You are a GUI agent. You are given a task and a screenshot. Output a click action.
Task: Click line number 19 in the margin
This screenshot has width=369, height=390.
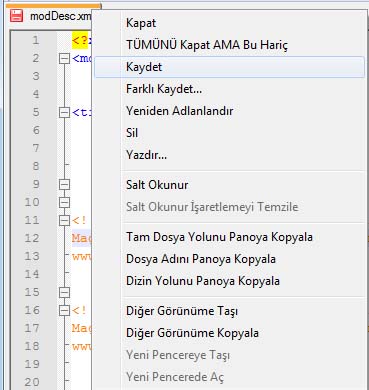pos(32,364)
